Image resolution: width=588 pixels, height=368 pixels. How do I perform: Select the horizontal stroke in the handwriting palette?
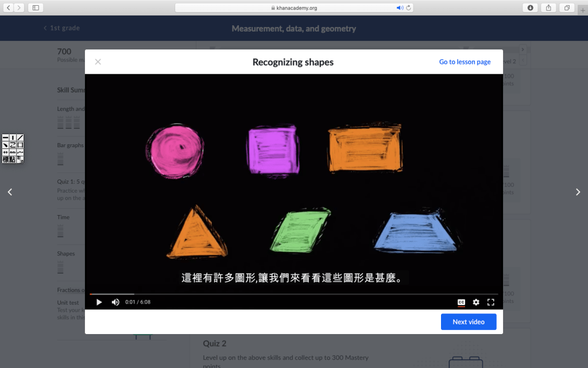pyautogui.click(x=5, y=138)
